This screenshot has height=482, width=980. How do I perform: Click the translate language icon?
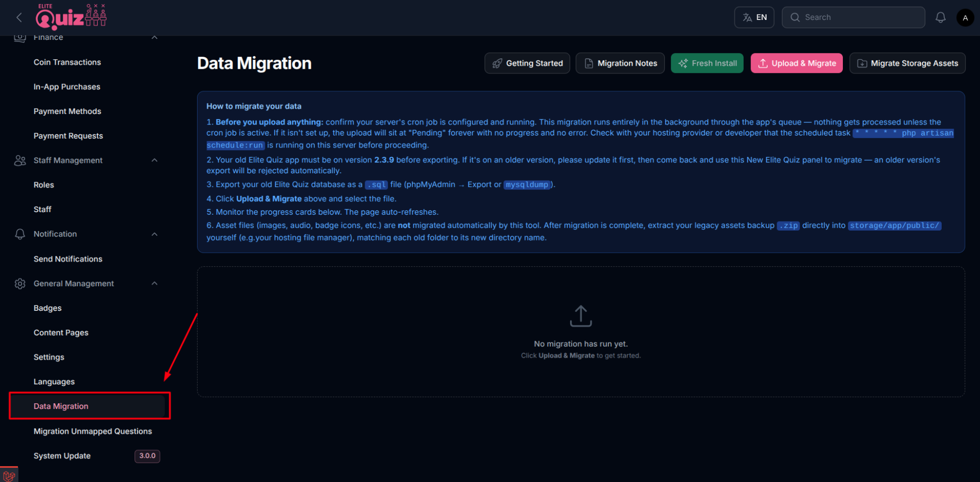[x=747, y=17]
